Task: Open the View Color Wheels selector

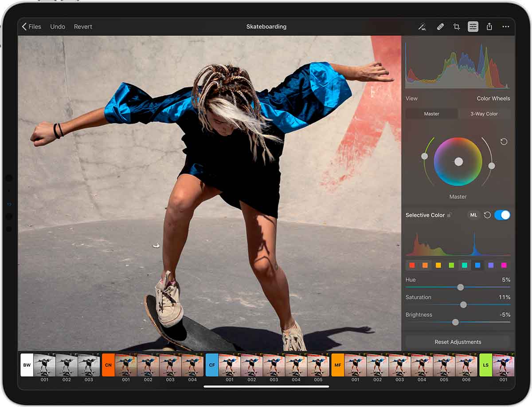Action: [x=493, y=99]
